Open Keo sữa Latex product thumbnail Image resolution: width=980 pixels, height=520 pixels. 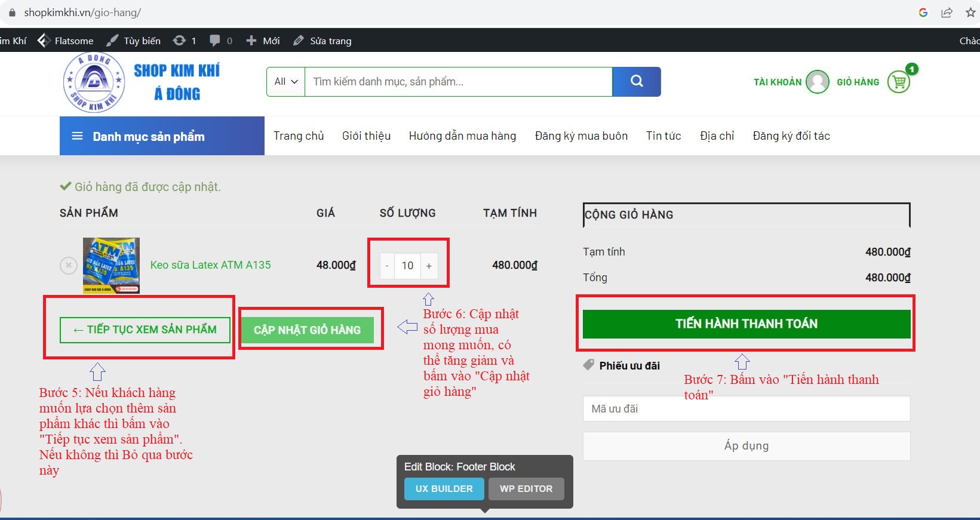click(x=111, y=265)
